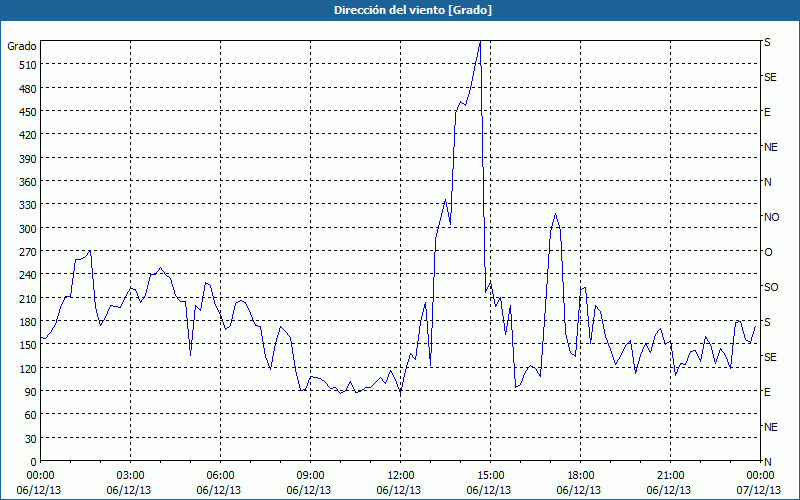Click the chart title 'Dirección del viento [Grado]'

pyautogui.click(x=413, y=10)
